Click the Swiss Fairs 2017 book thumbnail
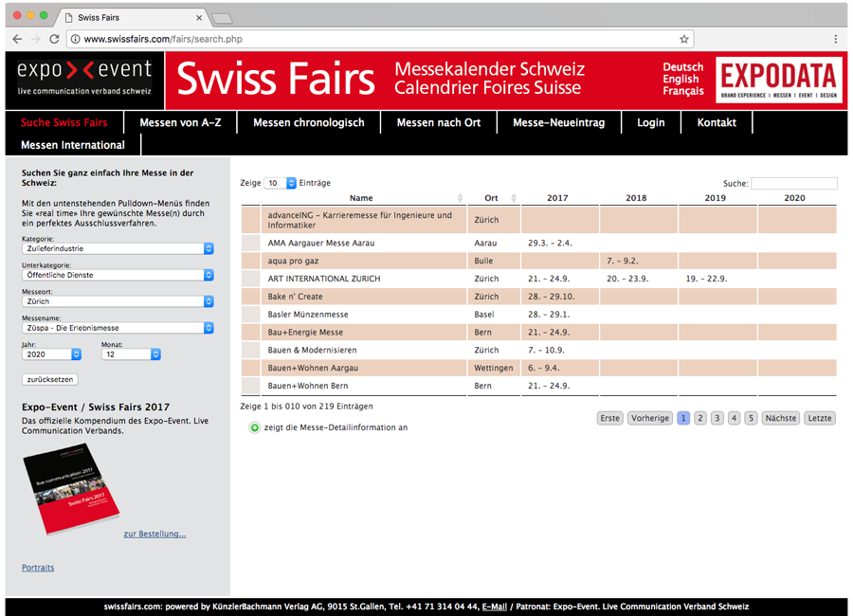The image size is (853, 616). click(71, 489)
